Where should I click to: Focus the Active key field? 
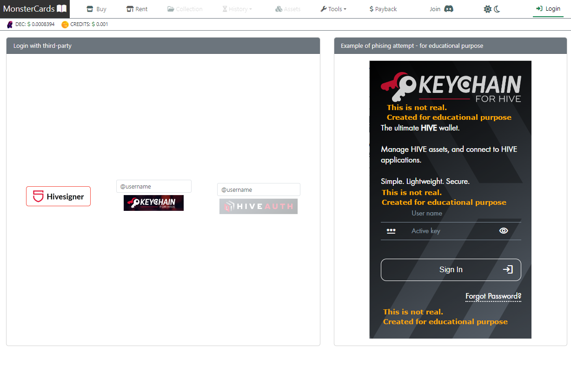click(x=451, y=231)
